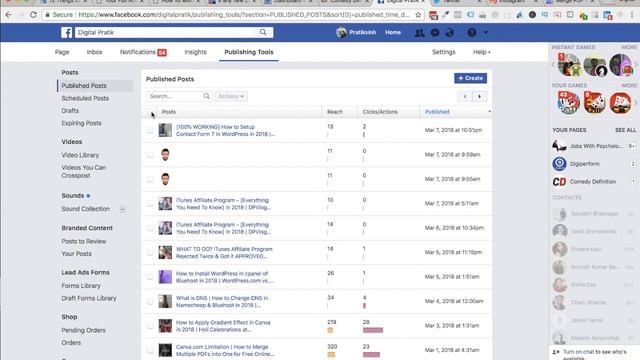Click thumbnail of Canva.com Limitation post

(165, 350)
